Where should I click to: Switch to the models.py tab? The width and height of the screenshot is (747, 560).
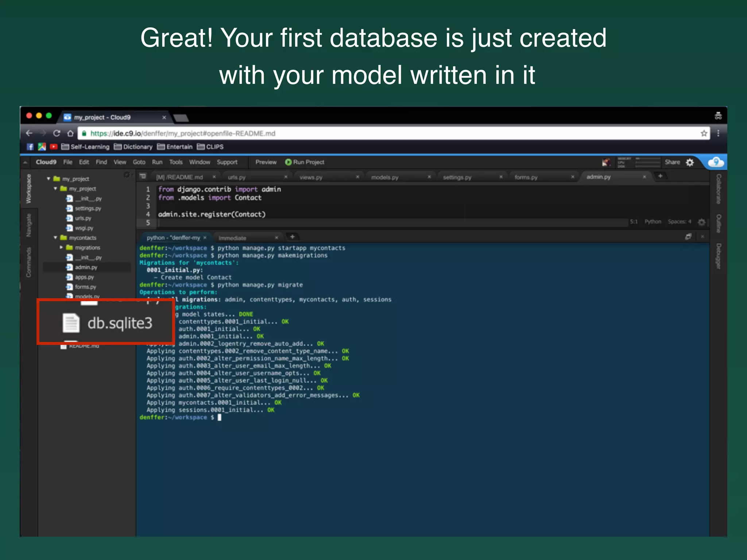[385, 177]
